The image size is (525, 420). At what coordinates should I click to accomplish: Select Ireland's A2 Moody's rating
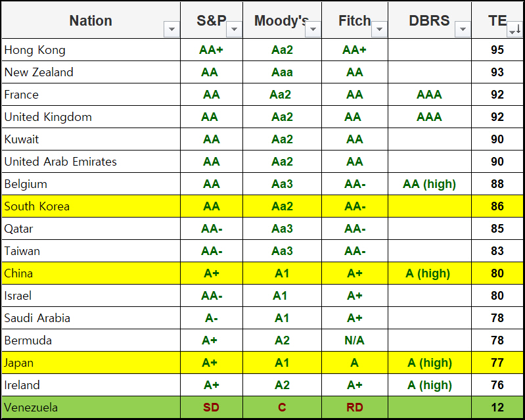282,385
